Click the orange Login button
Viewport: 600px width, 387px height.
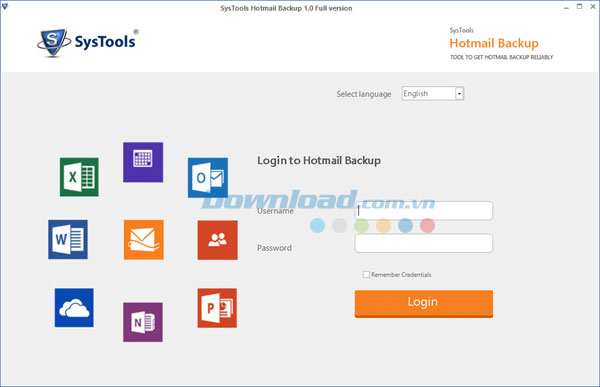point(424,304)
